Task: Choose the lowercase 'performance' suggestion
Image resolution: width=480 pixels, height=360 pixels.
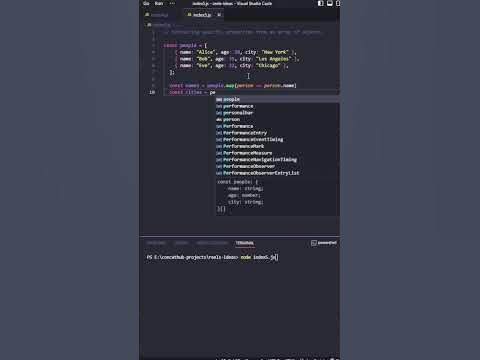Action: pyautogui.click(x=277, y=106)
